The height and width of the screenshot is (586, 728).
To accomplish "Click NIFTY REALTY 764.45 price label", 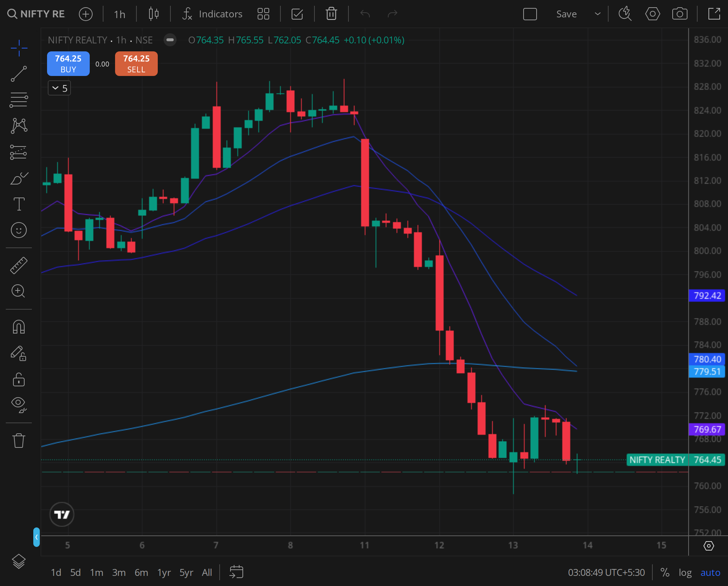I will 676,460.
